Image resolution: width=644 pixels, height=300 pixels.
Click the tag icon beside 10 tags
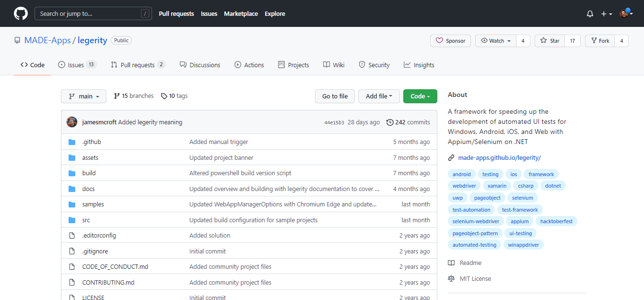point(164,96)
